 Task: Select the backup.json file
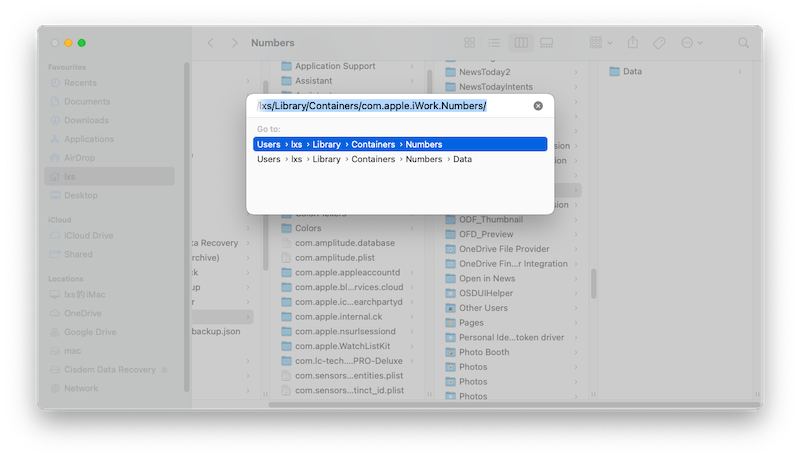(x=216, y=332)
